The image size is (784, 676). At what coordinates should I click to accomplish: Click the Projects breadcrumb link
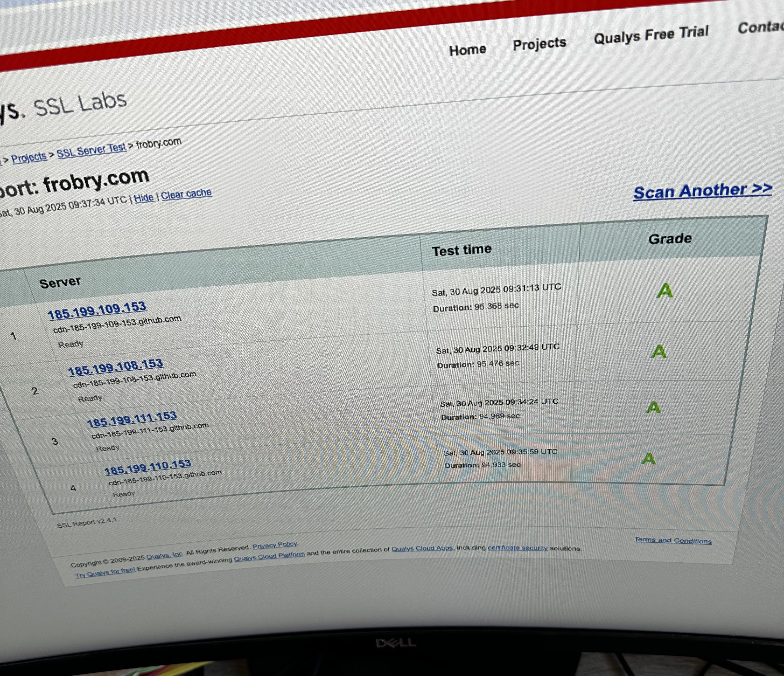click(x=29, y=157)
